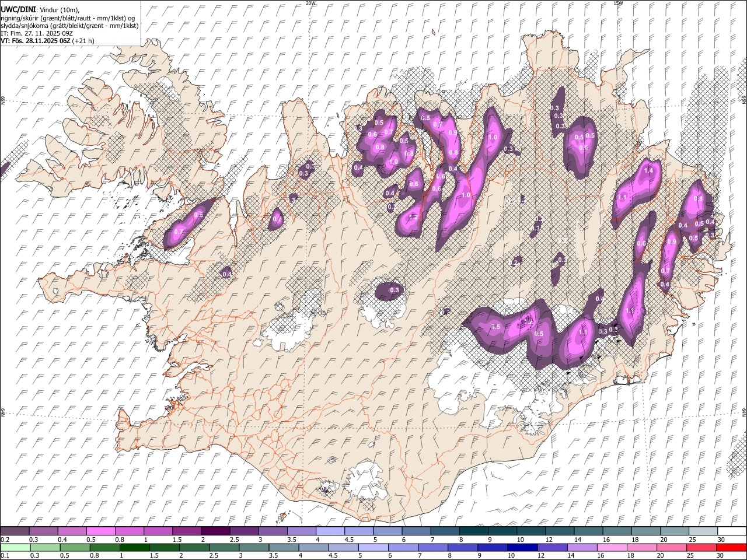Click the '1.4' precipitation value on the map

[648, 171]
